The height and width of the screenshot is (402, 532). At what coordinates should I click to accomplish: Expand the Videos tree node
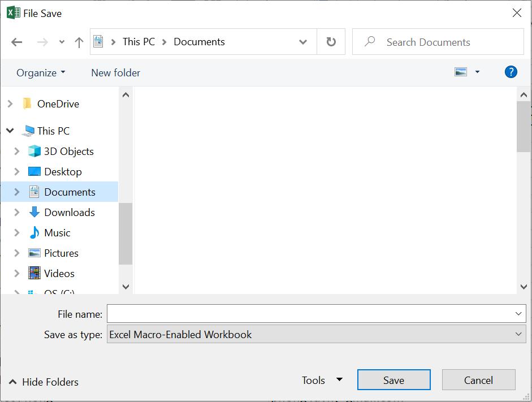(x=16, y=274)
